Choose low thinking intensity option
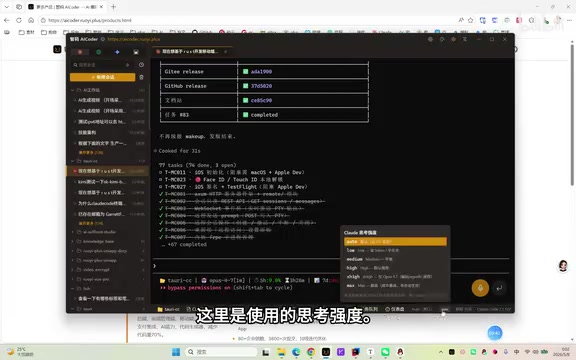This screenshot has height=360, width=576. pos(395,251)
